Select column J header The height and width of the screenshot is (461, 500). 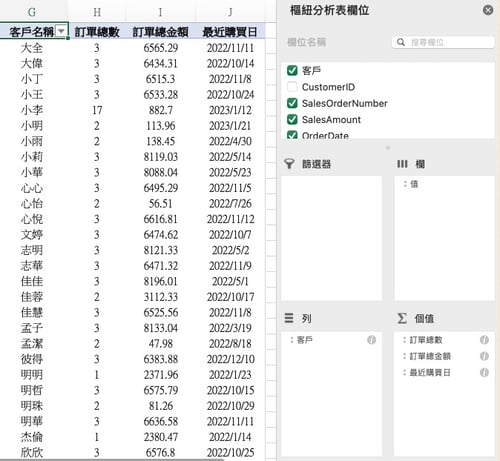coord(230,12)
